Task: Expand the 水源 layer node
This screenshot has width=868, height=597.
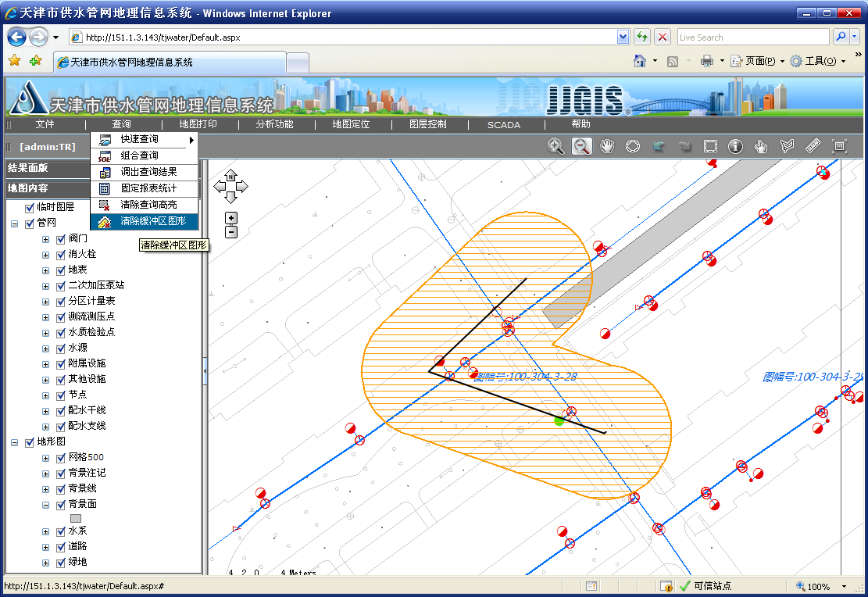Action: (46, 348)
